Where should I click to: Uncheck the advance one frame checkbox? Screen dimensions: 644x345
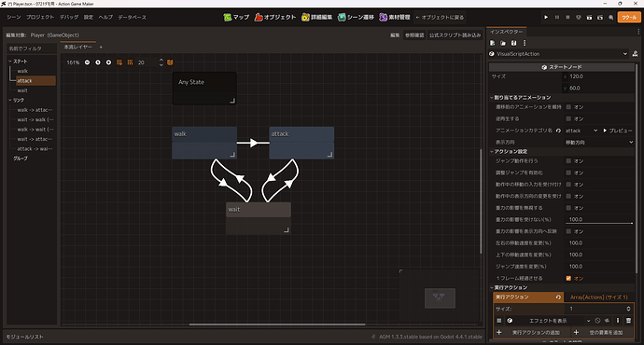[x=568, y=278]
